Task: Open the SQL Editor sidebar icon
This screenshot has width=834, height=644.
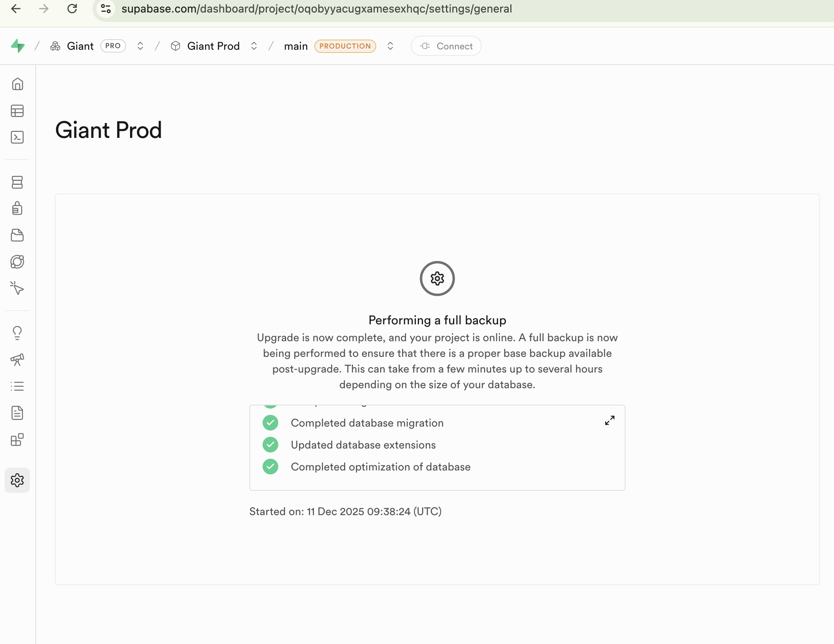Action: pyautogui.click(x=17, y=137)
